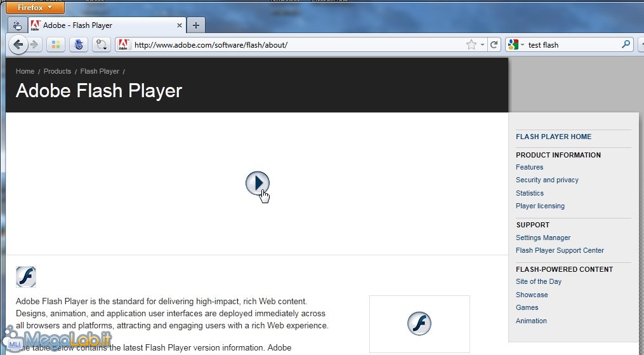Viewport: 644px width, 355px height.
Task: Open the Firefox application menu button
Action: (35, 8)
